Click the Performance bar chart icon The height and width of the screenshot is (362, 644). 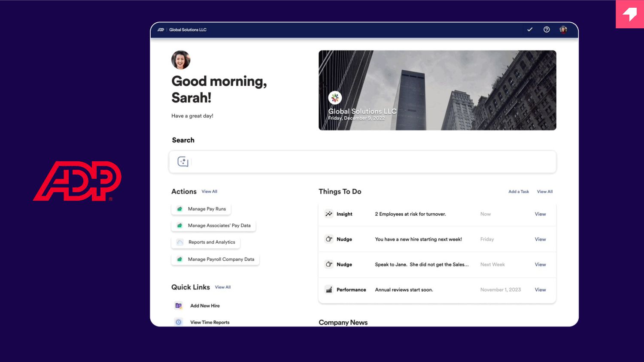[329, 290]
